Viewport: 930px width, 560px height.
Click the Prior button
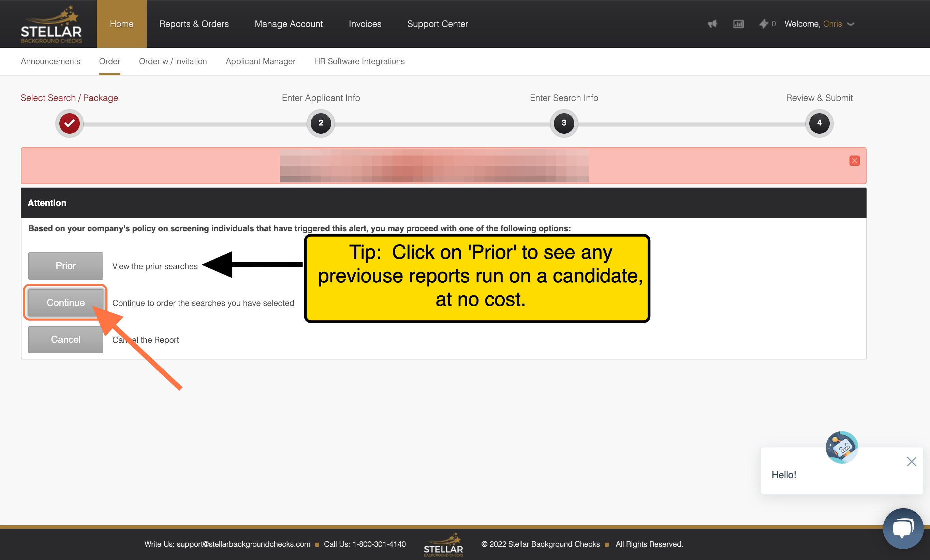point(65,266)
